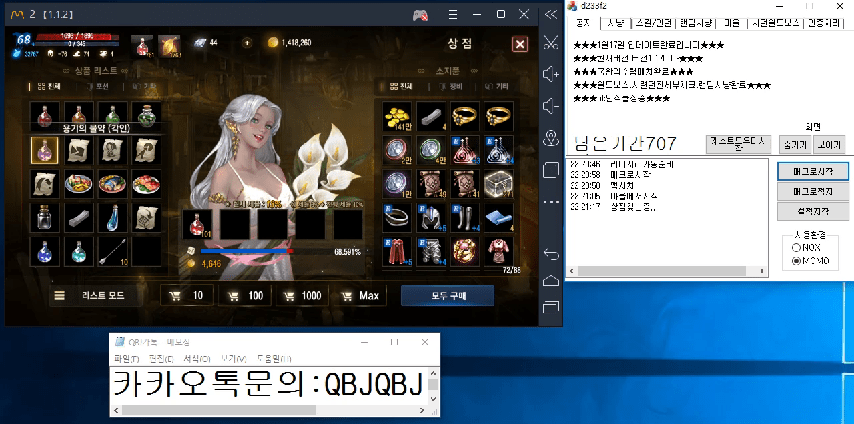Viewport: 854px width, 424px height.
Task: Click the 숨기기 (hide) screen button
Action: [x=795, y=144]
